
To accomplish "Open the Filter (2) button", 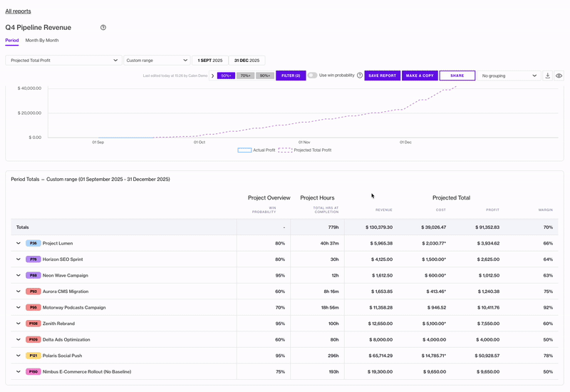I will coord(291,76).
